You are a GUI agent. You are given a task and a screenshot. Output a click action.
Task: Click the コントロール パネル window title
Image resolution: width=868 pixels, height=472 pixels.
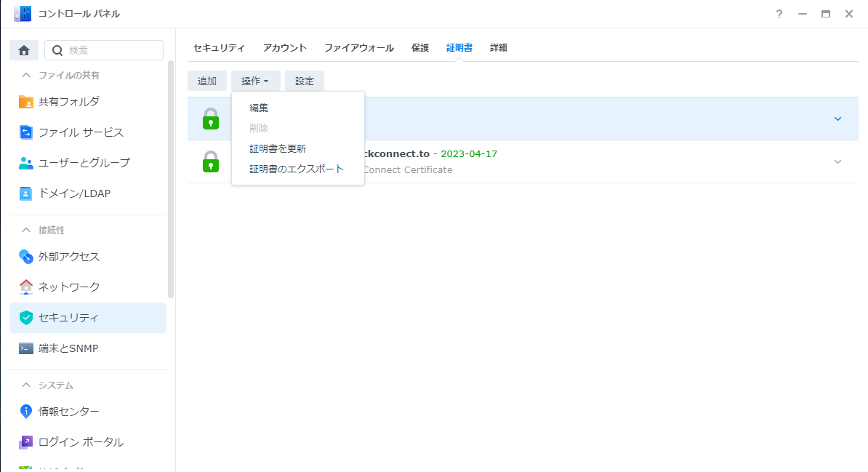pyautogui.click(x=79, y=14)
